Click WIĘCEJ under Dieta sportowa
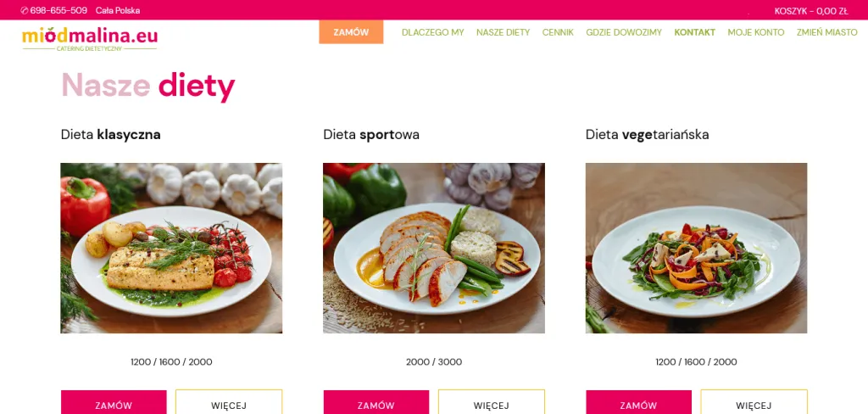 (491, 402)
